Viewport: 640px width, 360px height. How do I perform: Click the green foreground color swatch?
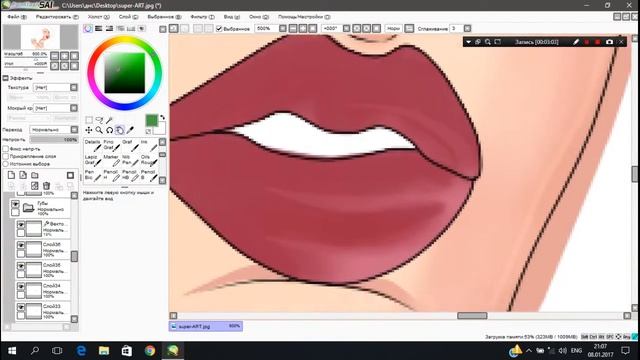point(151,120)
